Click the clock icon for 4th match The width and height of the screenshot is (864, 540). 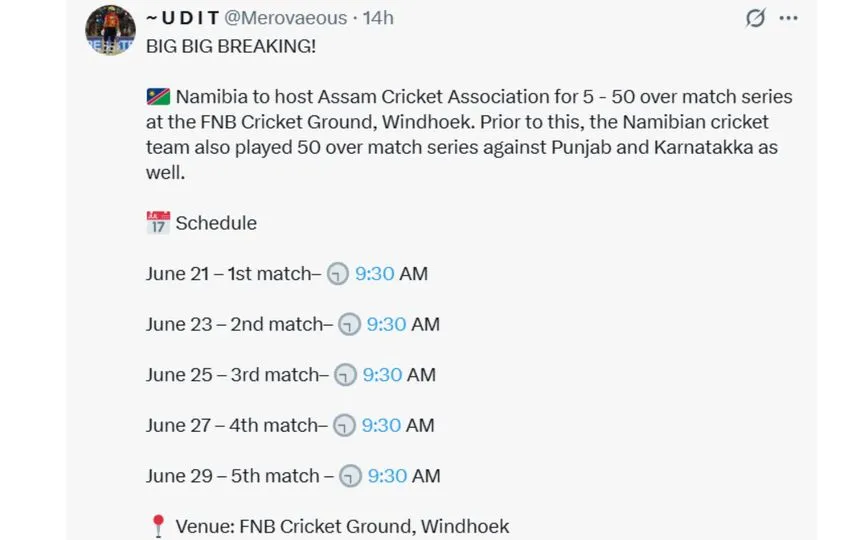(x=344, y=426)
